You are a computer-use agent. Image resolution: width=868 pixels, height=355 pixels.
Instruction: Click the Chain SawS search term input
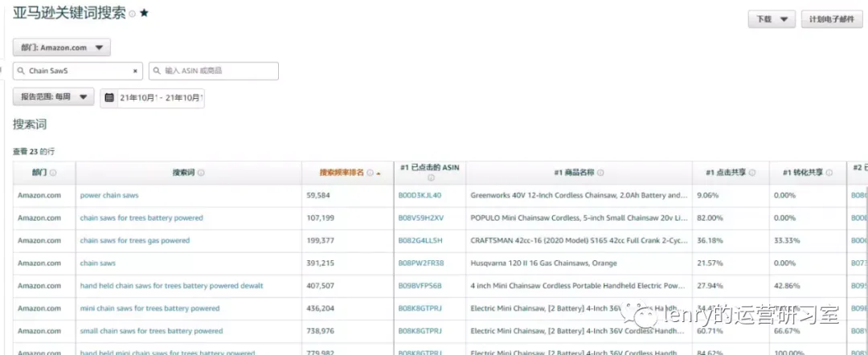(x=78, y=71)
